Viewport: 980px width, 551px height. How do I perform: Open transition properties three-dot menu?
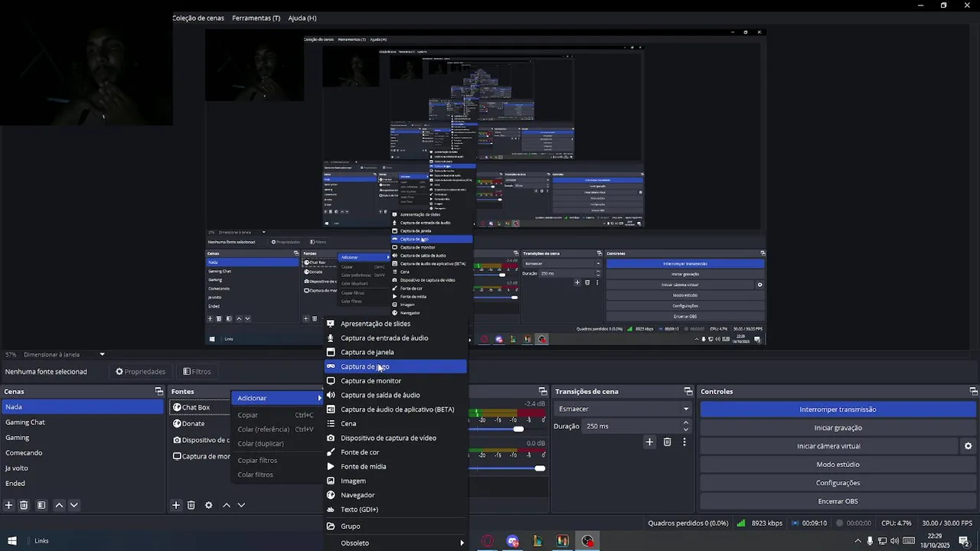point(684,442)
